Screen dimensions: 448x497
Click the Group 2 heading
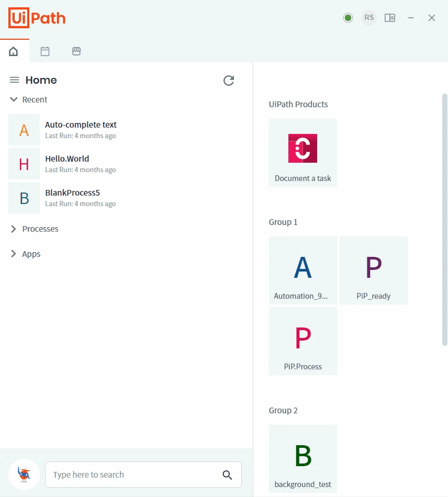(283, 410)
